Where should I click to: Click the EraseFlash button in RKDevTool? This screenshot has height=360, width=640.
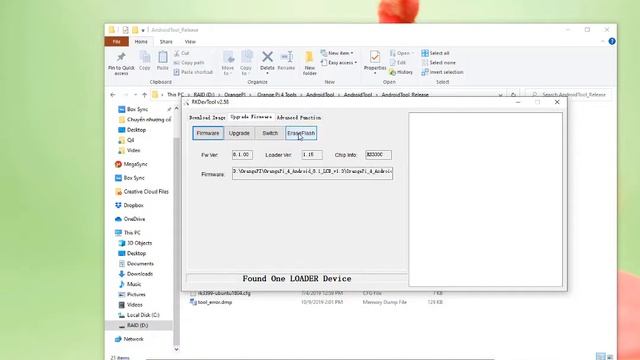point(301,133)
